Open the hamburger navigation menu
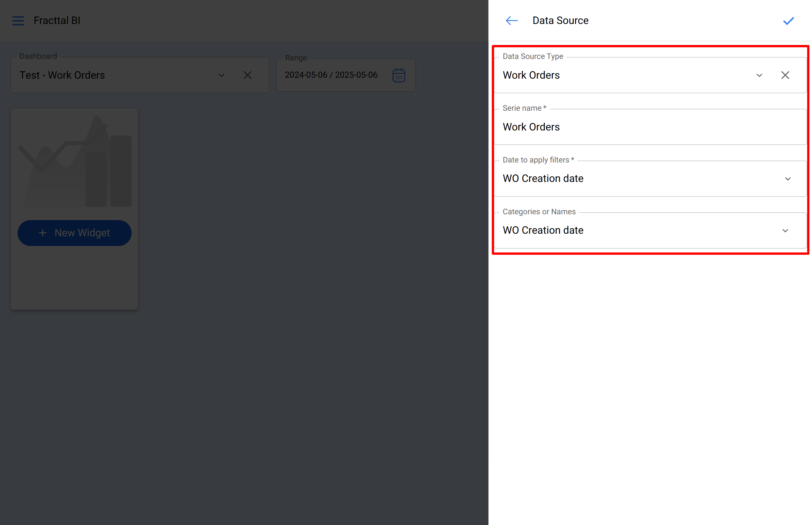812x525 pixels. pos(18,21)
